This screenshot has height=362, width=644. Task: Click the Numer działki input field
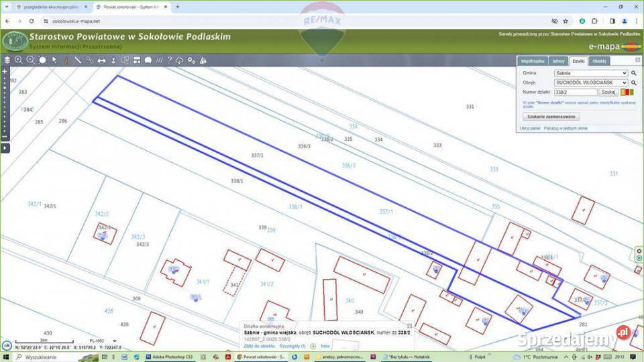[576, 93]
